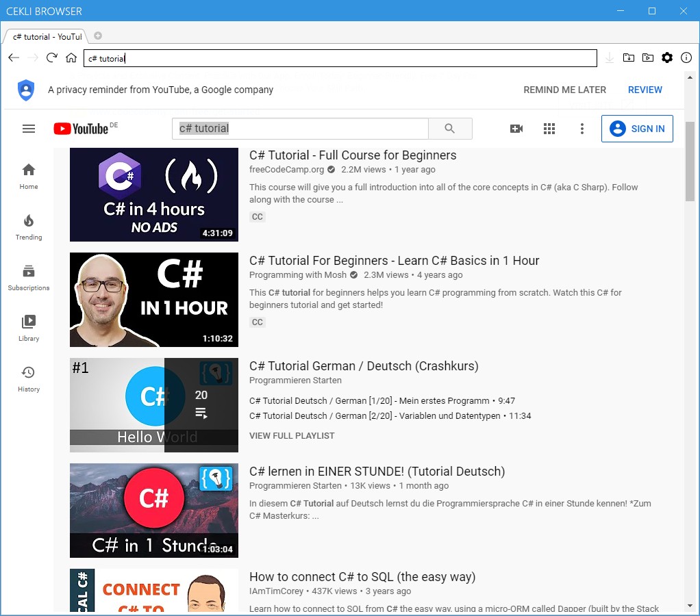Click verified badge next to freeCodeCamp.org
700x616 pixels.
point(332,170)
